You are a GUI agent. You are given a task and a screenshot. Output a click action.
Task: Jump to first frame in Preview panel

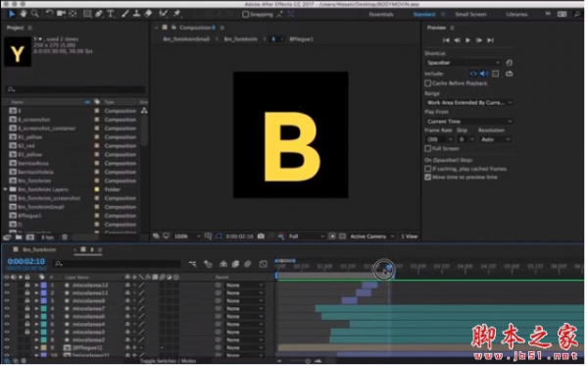tap(446, 40)
